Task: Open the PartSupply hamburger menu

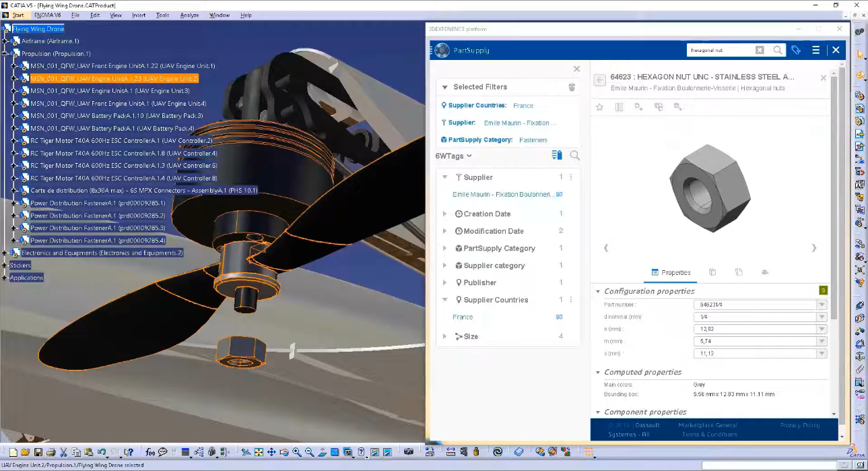Action: tap(815, 50)
